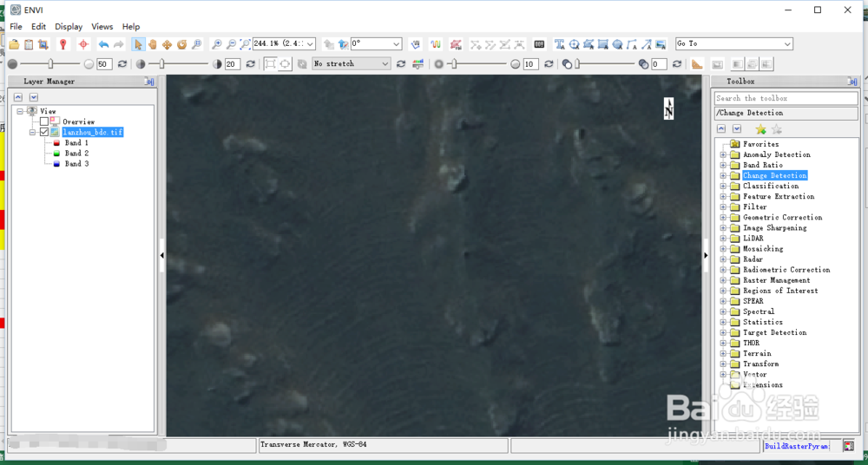Open the Views menu
Viewport: 868px width, 465px height.
click(x=102, y=27)
